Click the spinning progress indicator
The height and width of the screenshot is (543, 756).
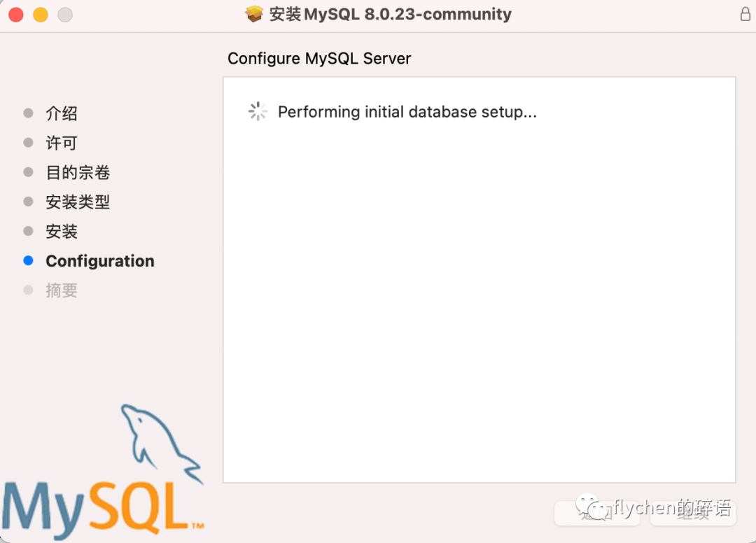(x=258, y=111)
